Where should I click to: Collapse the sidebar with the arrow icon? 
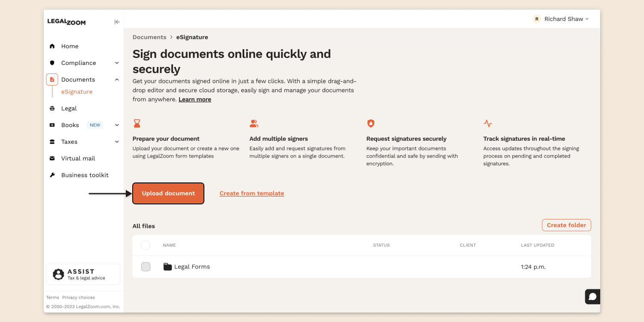(x=117, y=21)
